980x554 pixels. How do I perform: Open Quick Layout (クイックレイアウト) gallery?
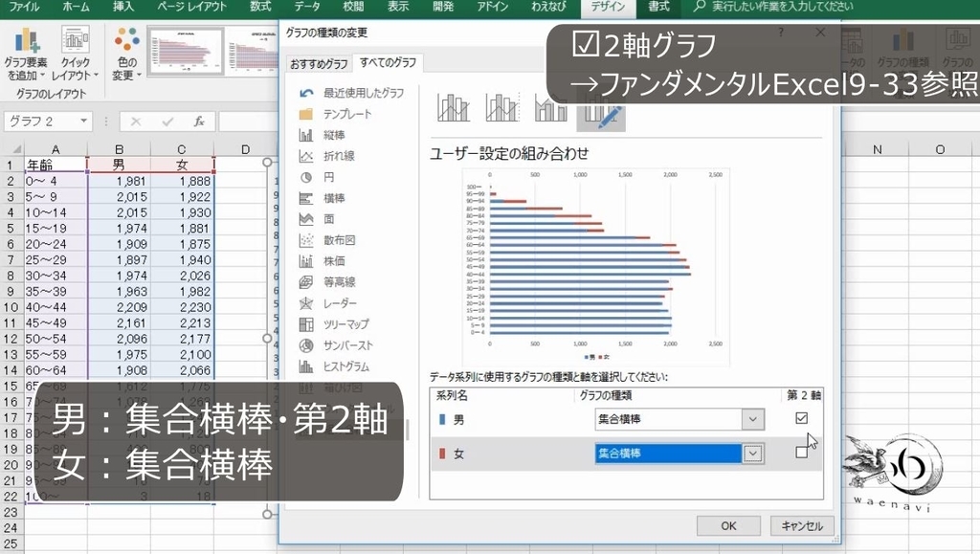click(x=75, y=55)
